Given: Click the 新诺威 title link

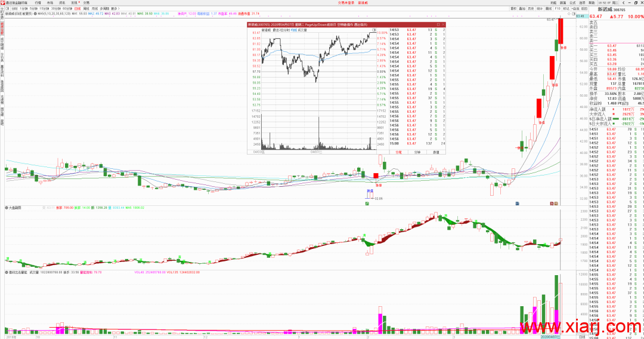Looking at the screenshot, I should tap(363, 2).
